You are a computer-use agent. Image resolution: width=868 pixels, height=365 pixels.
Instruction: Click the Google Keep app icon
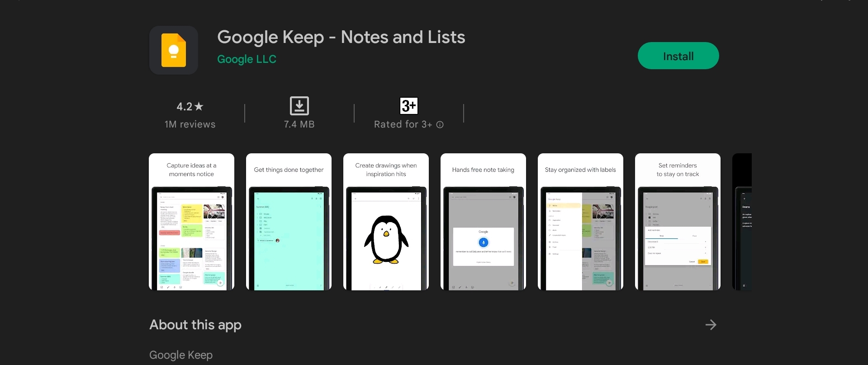(x=174, y=50)
